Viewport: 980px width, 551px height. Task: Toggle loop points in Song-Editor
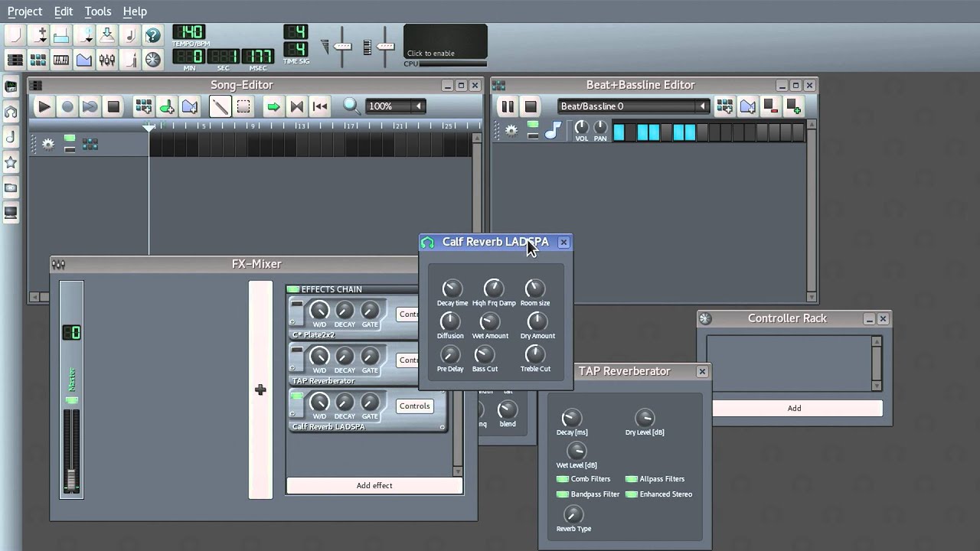297,106
